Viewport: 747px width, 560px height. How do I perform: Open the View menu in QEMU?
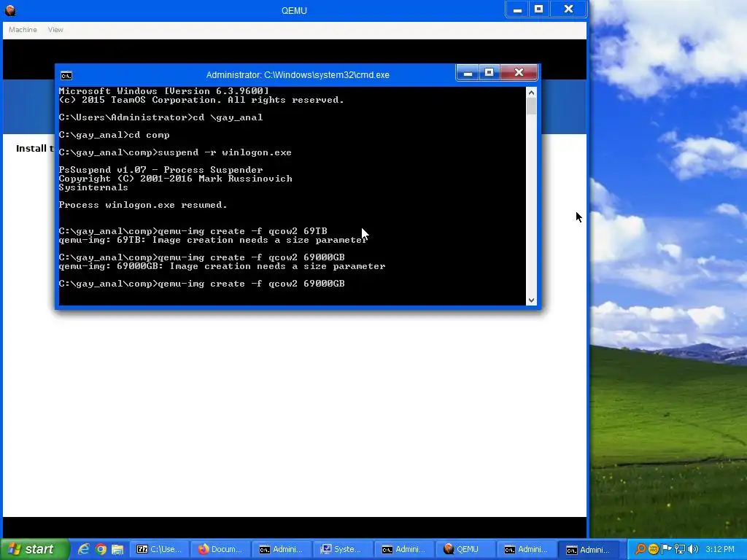55,29
